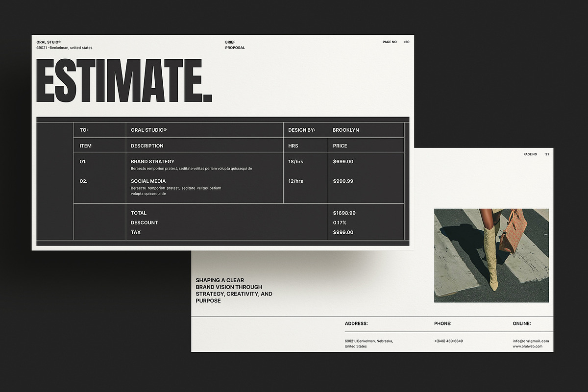
Task: Select the SOCIAL MEDIA item title
Action: coord(148,181)
